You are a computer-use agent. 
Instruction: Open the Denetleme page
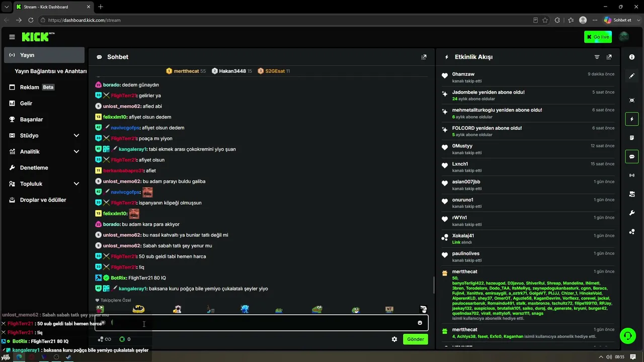tap(44, 167)
